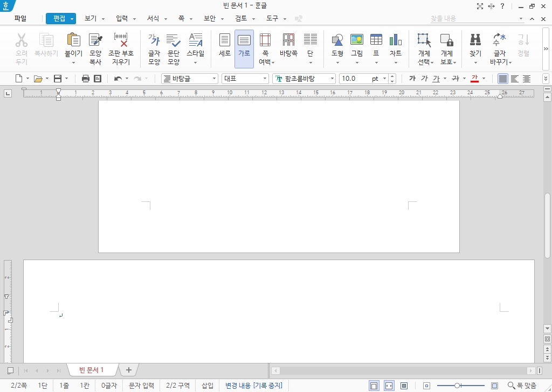Collapse the ribbon with caret button
Viewport: 552px width, 392px height.
tap(532, 19)
